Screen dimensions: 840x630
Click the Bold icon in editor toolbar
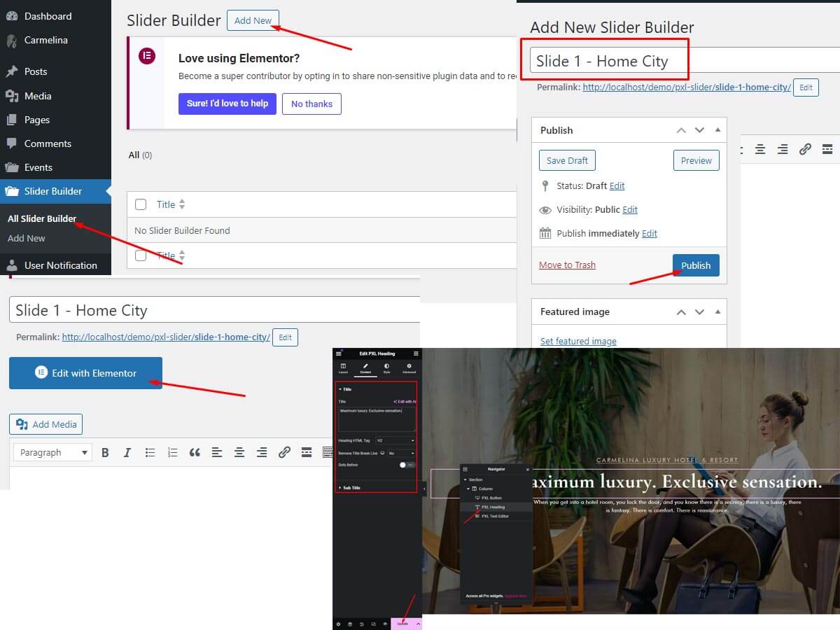point(105,453)
